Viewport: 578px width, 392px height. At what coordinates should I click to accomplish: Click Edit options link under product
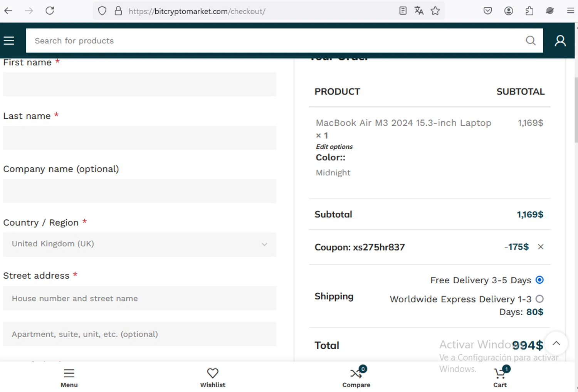tap(334, 146)
